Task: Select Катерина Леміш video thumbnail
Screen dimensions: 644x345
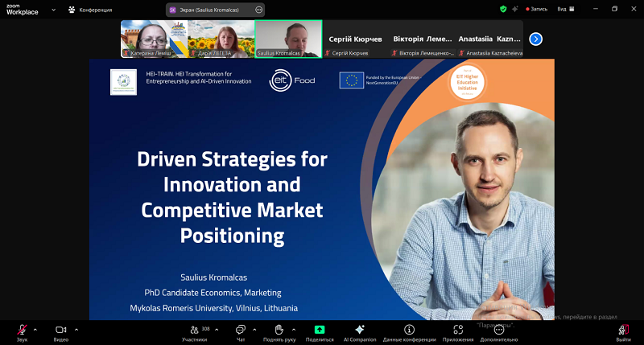Action: [x=155, y=39]
